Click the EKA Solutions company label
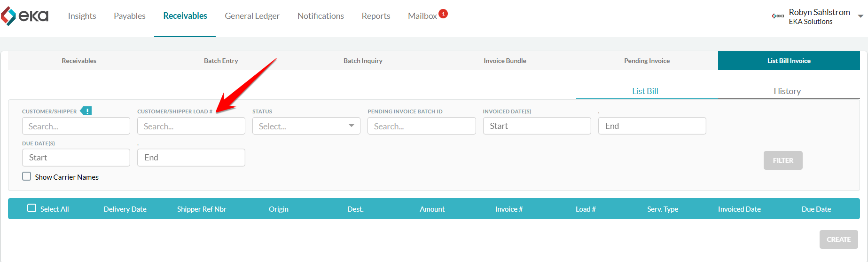Image resolution: width=868 pixels, height=262 pixels. point(811,22)
